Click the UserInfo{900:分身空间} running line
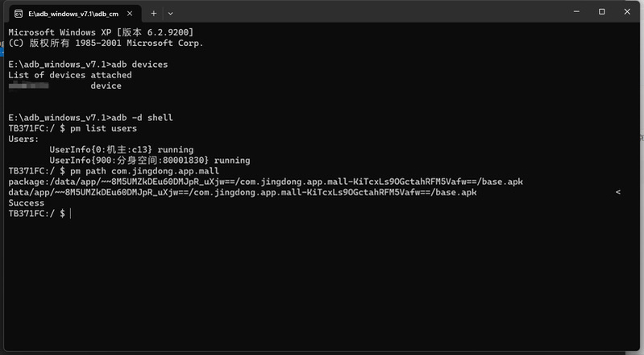644x355 pixels. coord(149,161)
